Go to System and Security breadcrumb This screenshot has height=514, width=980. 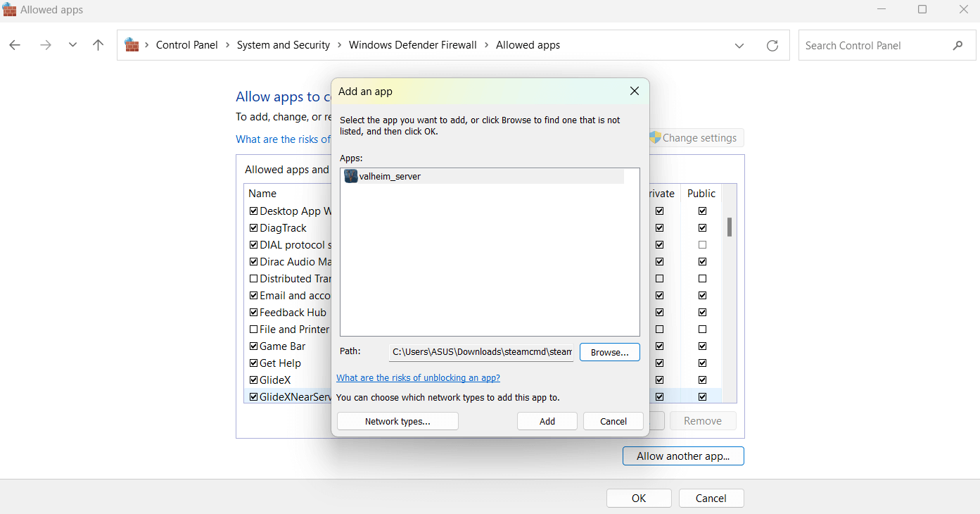coord(283,45)
